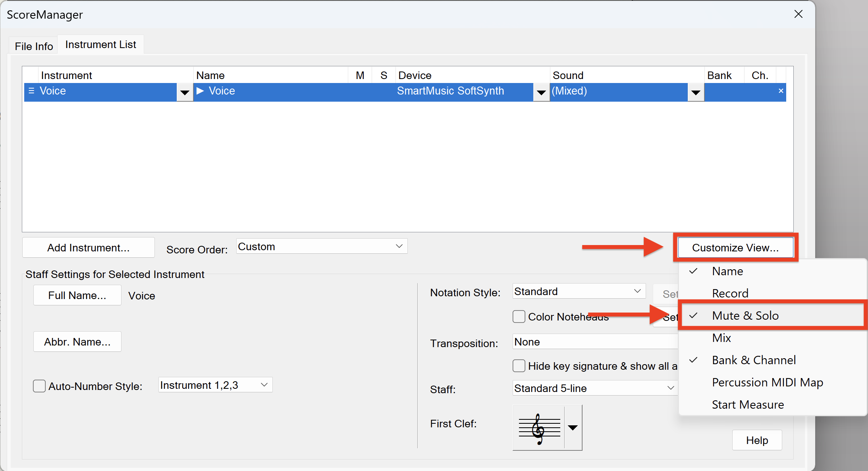Screen dimensions: 868x471
Task: Open the Notation Style dropdown
Action: point(579,291)
